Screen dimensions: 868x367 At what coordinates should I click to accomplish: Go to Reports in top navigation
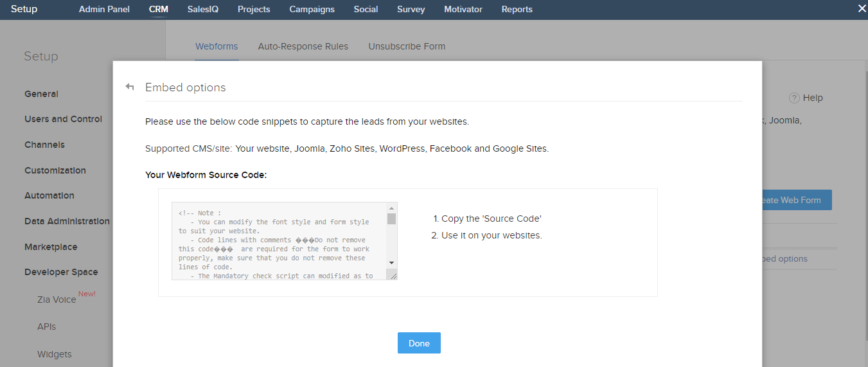(x=517, y=9)
